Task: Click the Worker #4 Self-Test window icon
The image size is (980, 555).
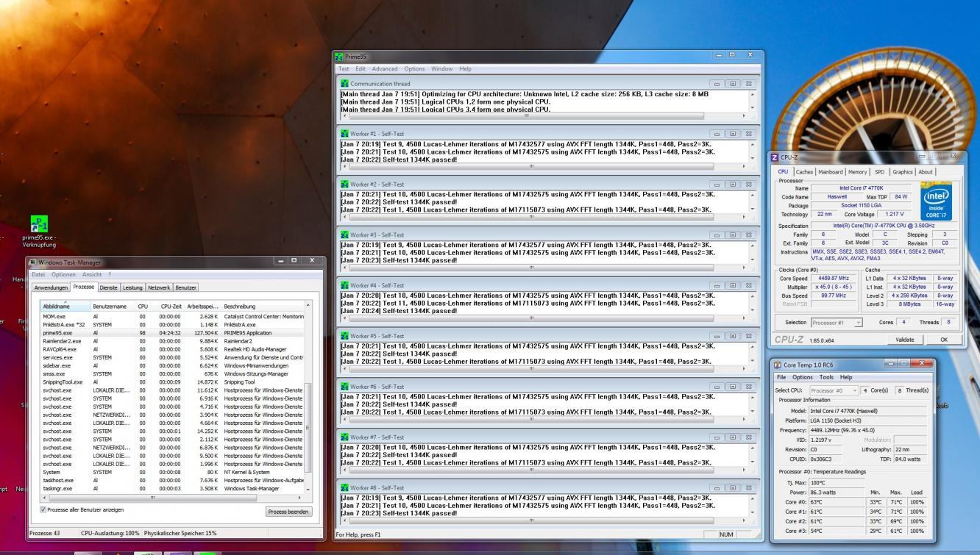Action: click(344, 285)
